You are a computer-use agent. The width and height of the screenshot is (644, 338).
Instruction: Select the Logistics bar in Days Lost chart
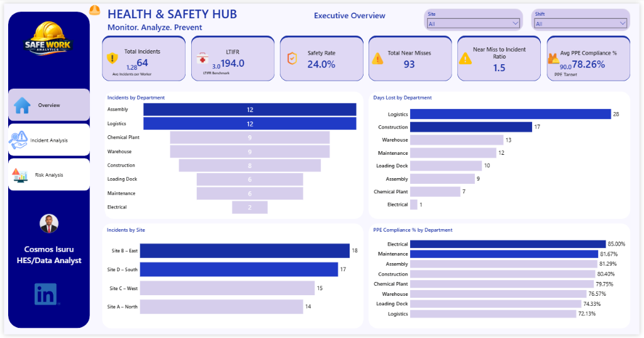click(x=511, y=115)
